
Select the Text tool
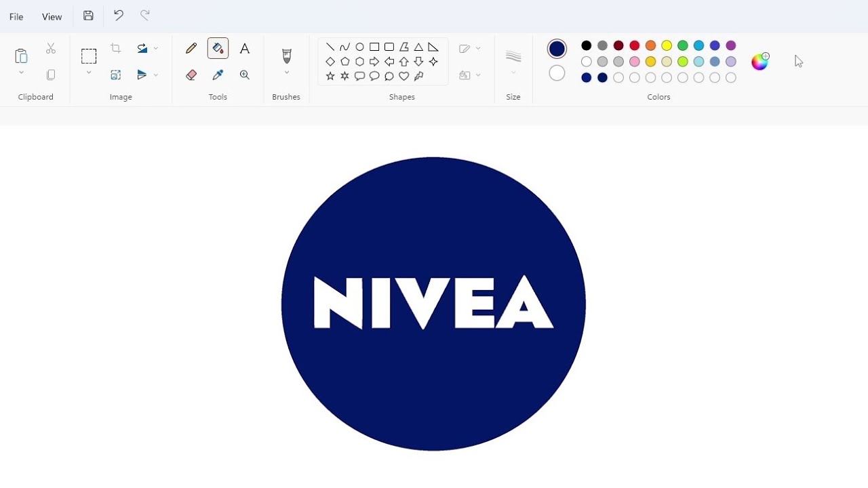[245, 48]
